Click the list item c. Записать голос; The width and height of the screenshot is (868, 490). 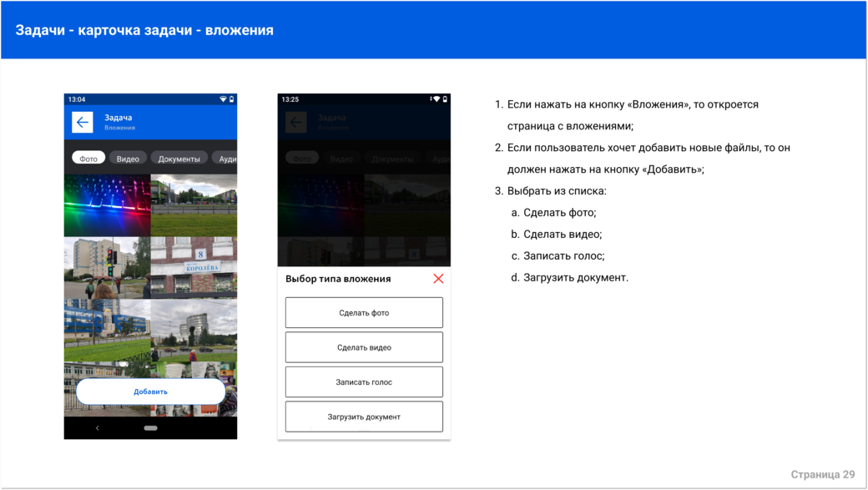click(x=558, y=255)
